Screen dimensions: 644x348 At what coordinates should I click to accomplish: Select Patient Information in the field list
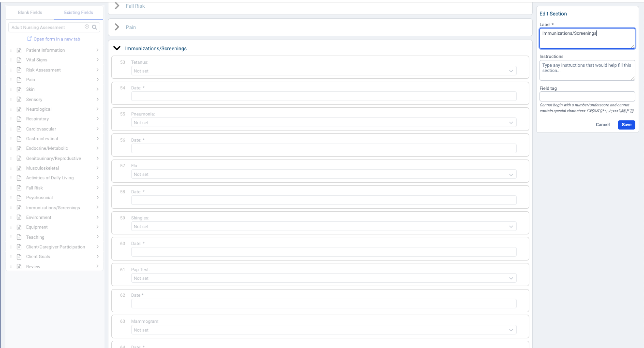[x=45, y=50]
